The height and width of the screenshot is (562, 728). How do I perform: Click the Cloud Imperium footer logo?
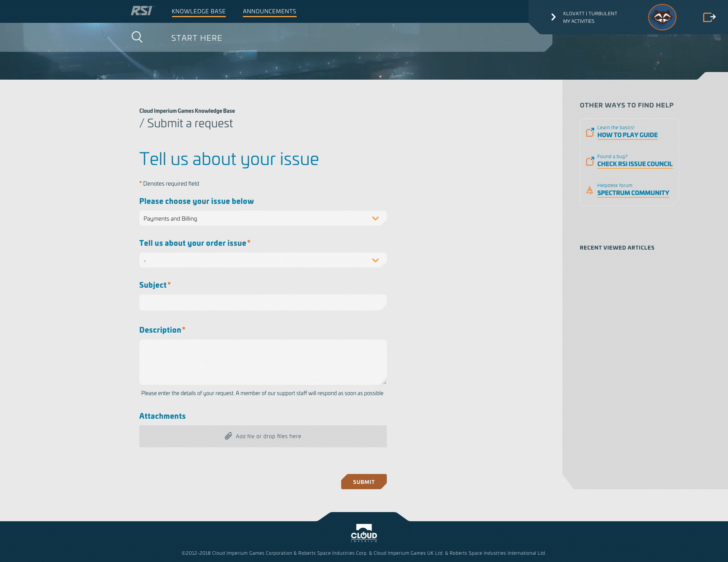pos(364,533)
